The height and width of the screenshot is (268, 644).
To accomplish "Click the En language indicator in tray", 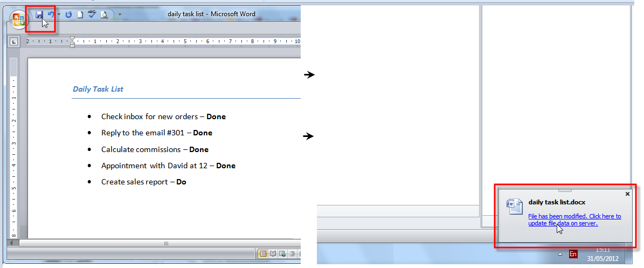I will coord(573,253).
